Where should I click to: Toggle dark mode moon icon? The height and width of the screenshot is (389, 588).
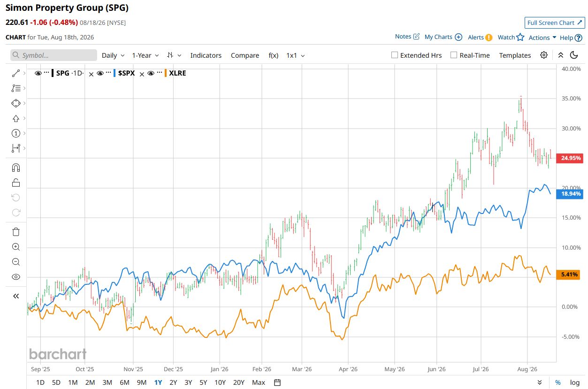[574, 55]
